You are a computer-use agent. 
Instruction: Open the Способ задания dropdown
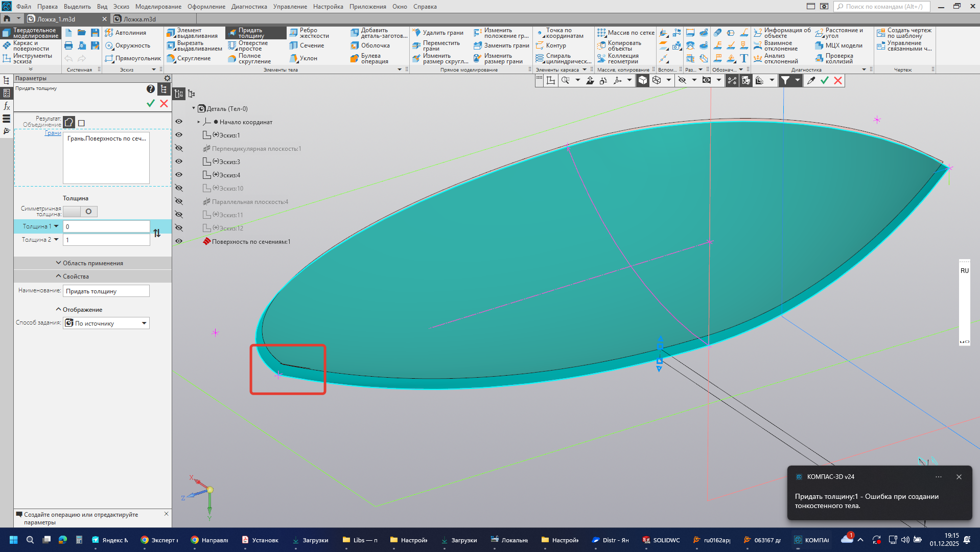pyautogui.click(x=144, y=323)
